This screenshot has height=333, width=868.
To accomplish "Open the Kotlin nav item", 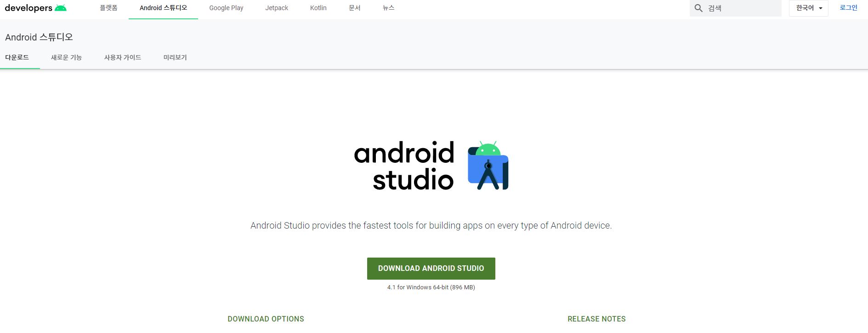I will [x=318, y=8].
